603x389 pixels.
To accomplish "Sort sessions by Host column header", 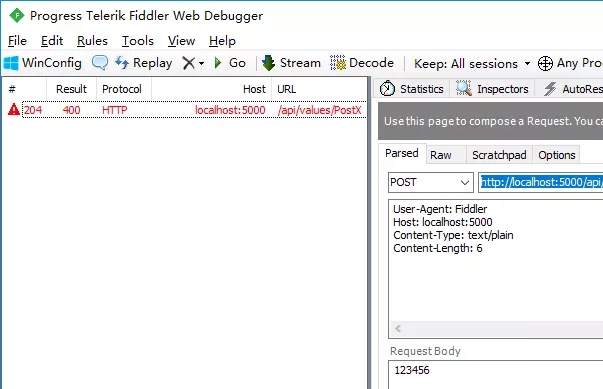I will coord(212,89).
